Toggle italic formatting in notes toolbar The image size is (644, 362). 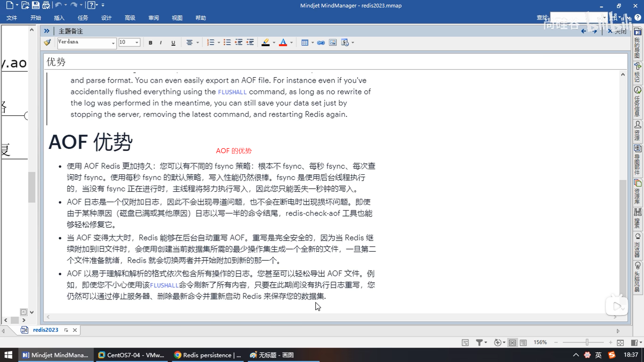click(161, 43)
